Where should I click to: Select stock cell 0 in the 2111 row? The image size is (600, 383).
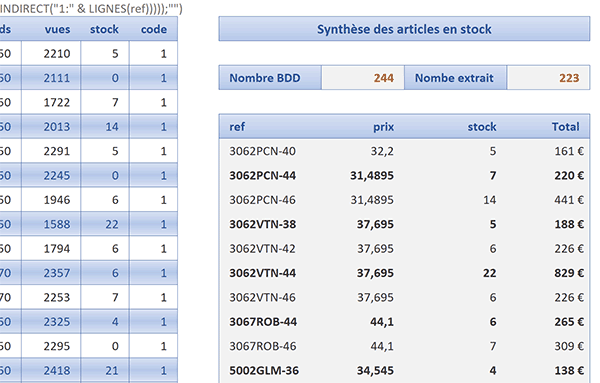104,78
